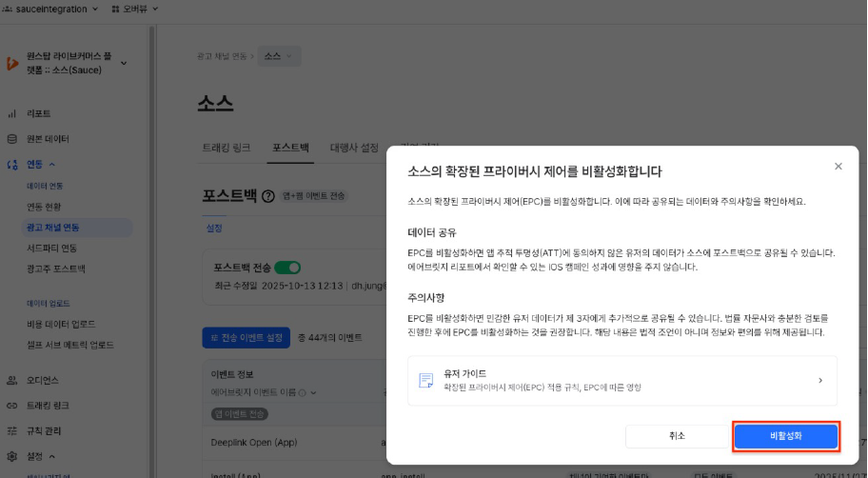Viewport: 868px width, 478px height.
Task: Select 연동 현황 in the sidebar
Action: (44, 207)
